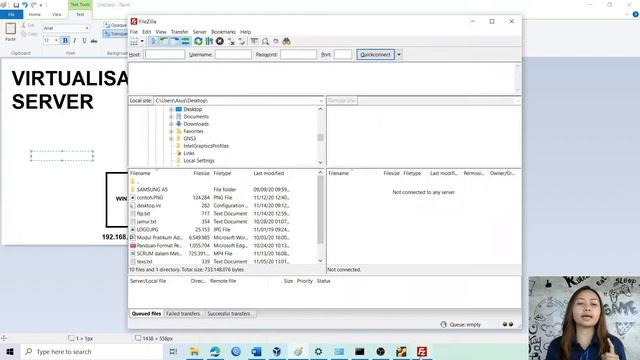Viewport: 640px width, 360px height.
Task: Open File Explorer from the taskbar
Action: pos(194,351)
